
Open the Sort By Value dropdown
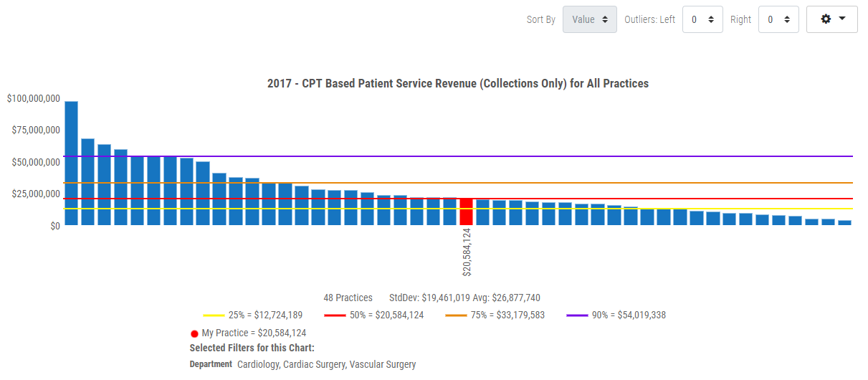589,19
